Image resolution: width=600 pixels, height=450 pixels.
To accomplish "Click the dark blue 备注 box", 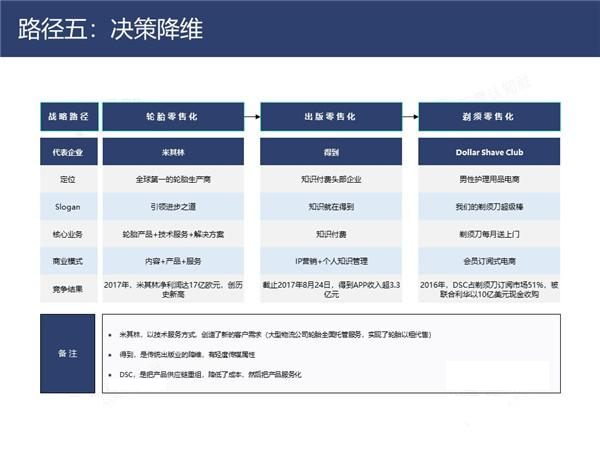I will 67,353.
